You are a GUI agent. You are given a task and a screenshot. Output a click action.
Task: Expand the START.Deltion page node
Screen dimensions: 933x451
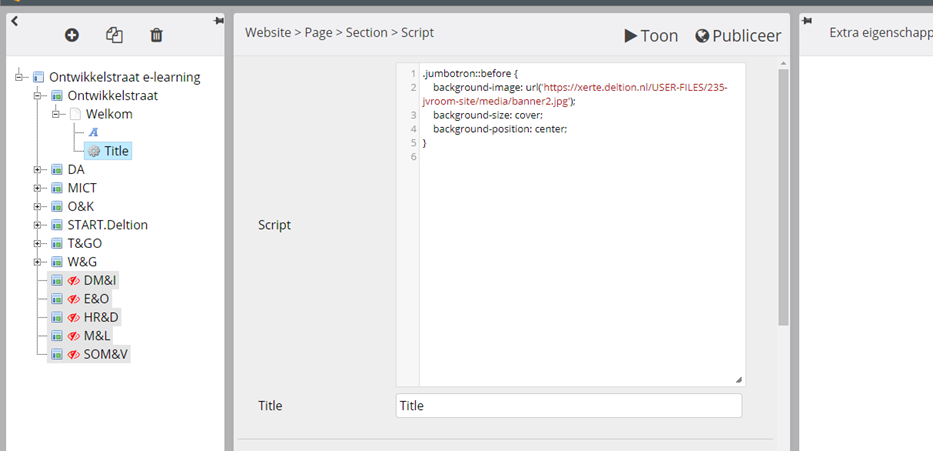37,226
